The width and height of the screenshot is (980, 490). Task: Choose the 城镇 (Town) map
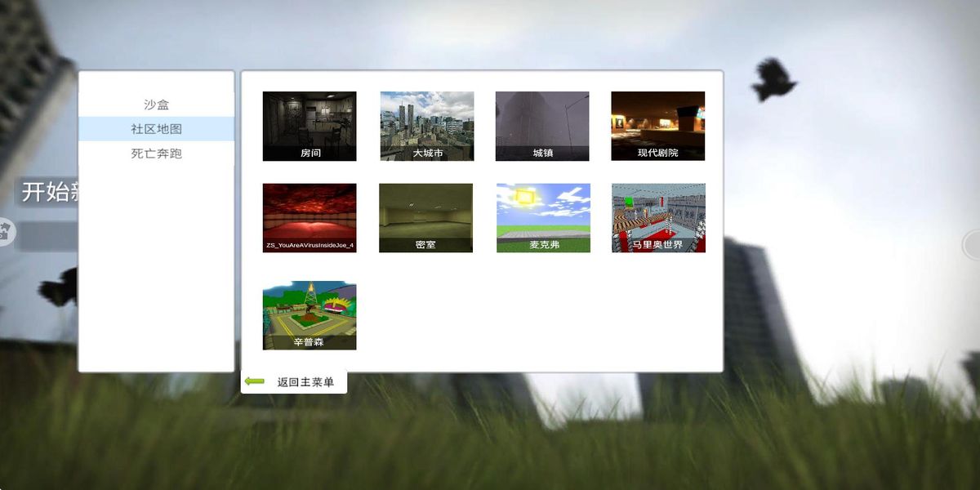pos(542,127)
